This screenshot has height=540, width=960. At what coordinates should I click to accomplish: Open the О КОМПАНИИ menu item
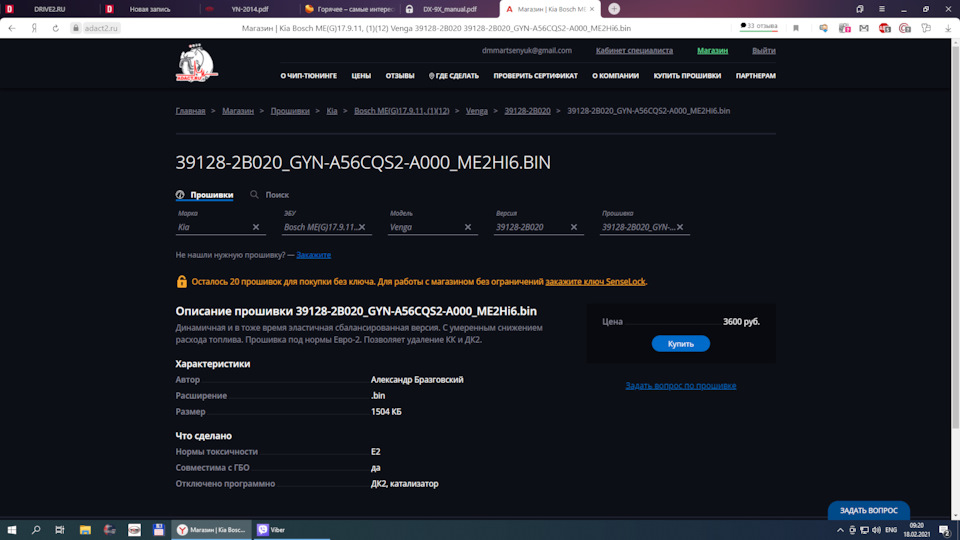[615, 76]
